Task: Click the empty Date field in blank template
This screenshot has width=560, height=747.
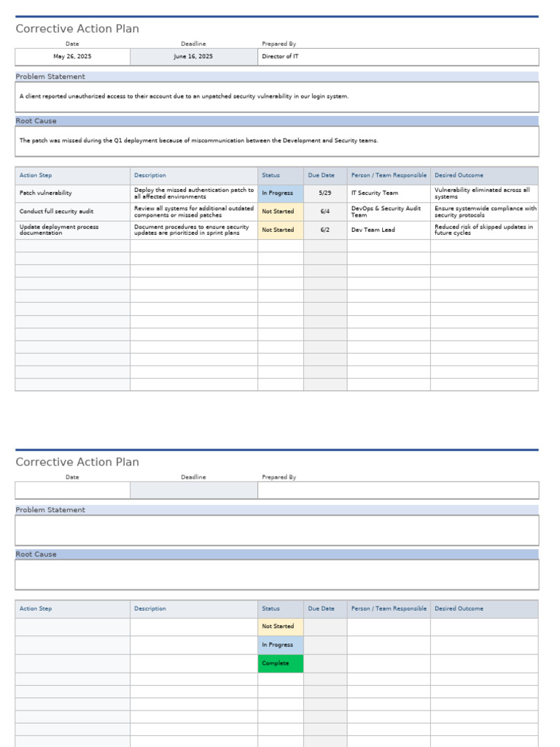Action: pyautogui.click(x=72, y=490)
